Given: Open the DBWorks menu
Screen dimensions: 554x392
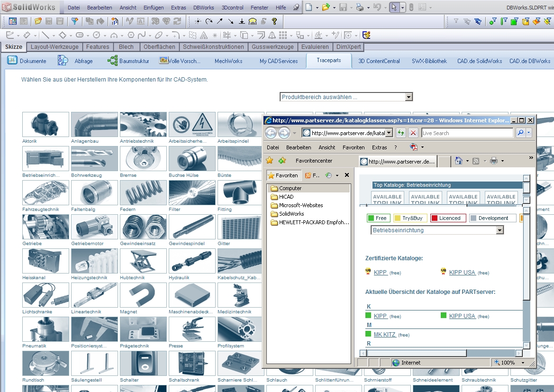Looking at the screenshot, I should pos(203,8).
